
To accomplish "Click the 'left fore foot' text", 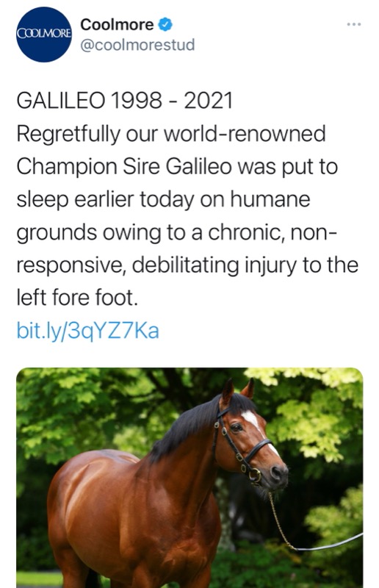I will point(77,298).
